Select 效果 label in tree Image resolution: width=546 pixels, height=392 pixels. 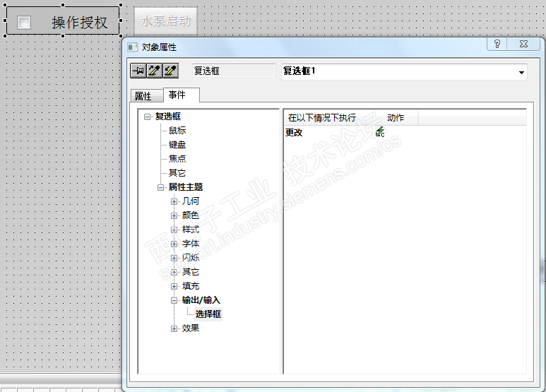pyautogui.click(x=191, y=328)
